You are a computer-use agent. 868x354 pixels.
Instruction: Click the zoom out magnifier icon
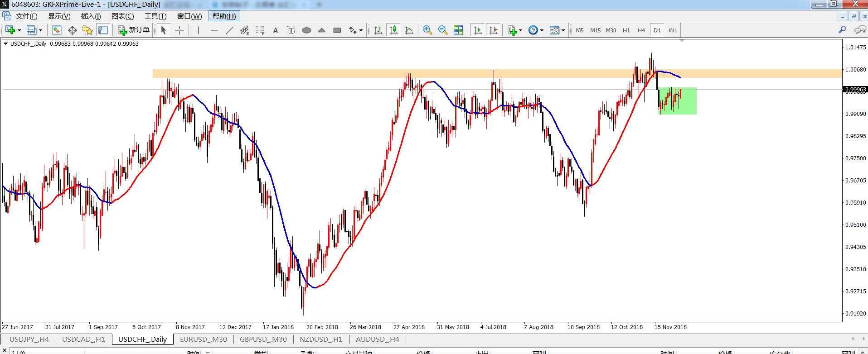click(443, 30)
